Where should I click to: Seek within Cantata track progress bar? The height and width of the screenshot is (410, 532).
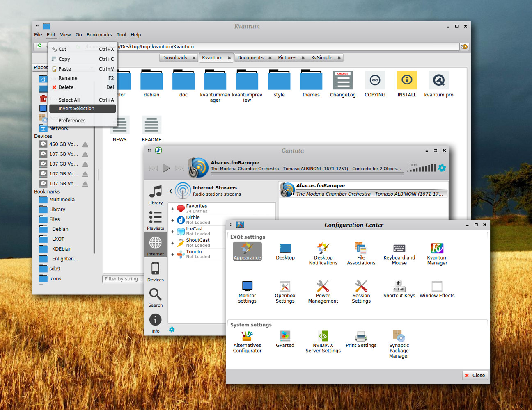(307, 174)
